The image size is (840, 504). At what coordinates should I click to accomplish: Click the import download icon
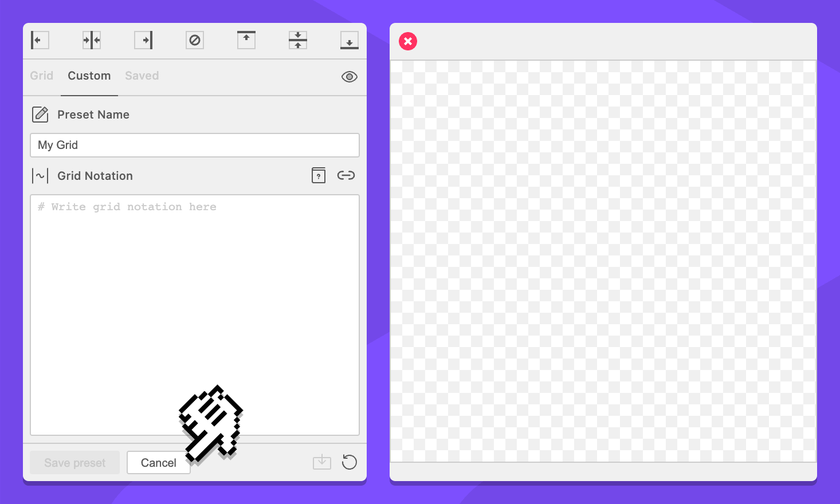[322, 462]
